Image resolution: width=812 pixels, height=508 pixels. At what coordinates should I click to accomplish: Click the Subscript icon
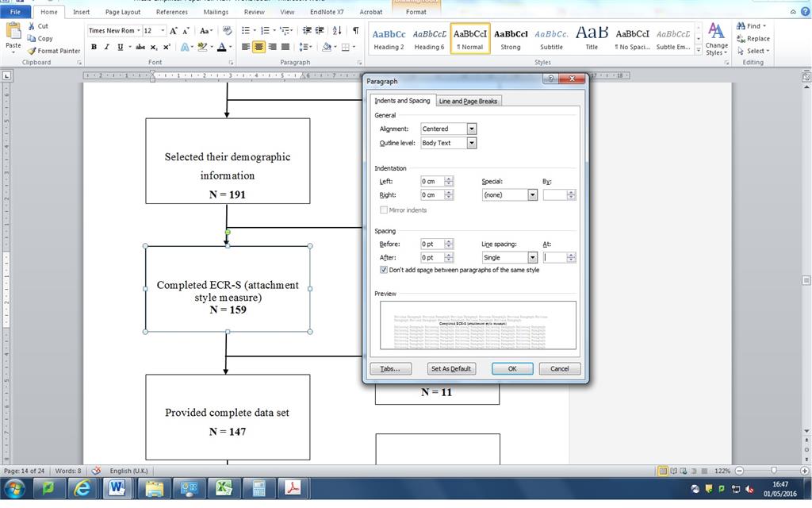coord(154,47)
